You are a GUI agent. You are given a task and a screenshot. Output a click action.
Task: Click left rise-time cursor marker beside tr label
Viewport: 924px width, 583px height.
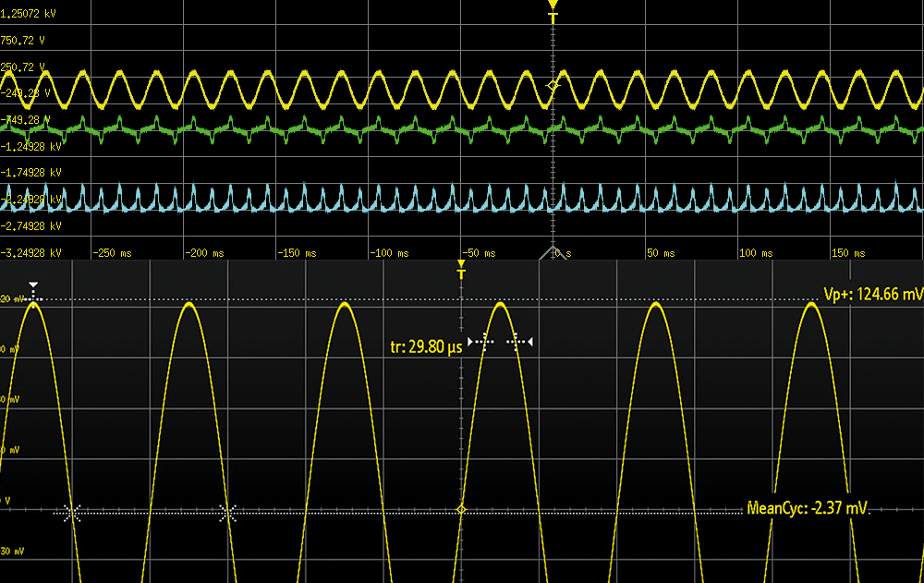(482, 342)
